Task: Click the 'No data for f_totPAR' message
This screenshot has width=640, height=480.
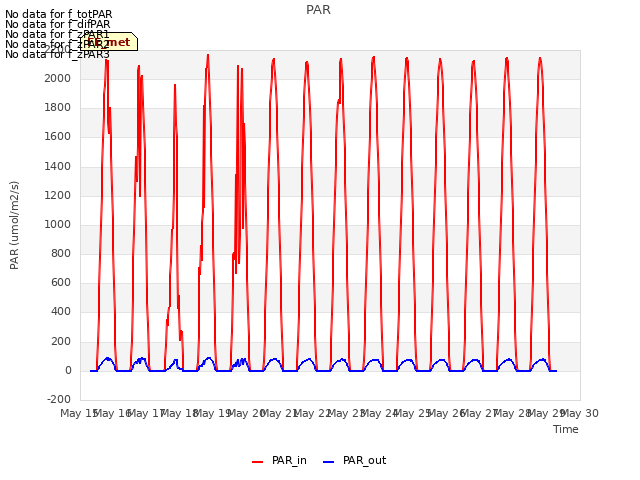Action: (x=58, y=14)
